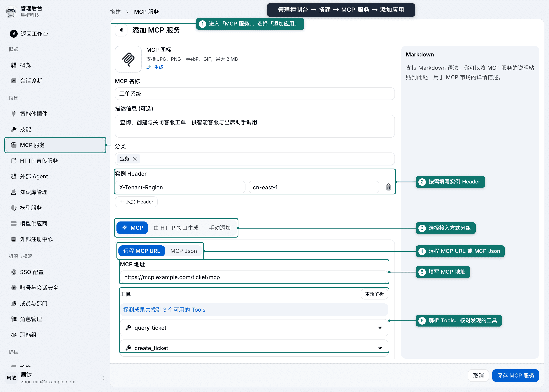This screenshot has height=392, width=549.
Task: Open 外部 Agent in the sidebar
Action: (55, 176)
